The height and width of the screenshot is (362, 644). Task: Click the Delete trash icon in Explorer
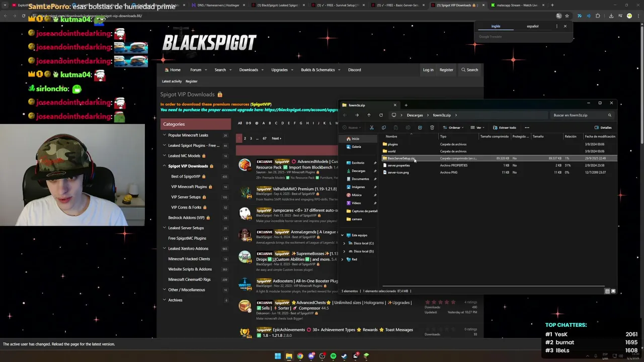point(432,127)
